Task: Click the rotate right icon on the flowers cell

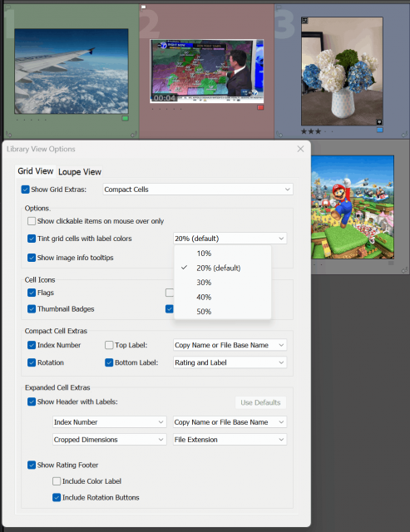Action: (404, 135)
